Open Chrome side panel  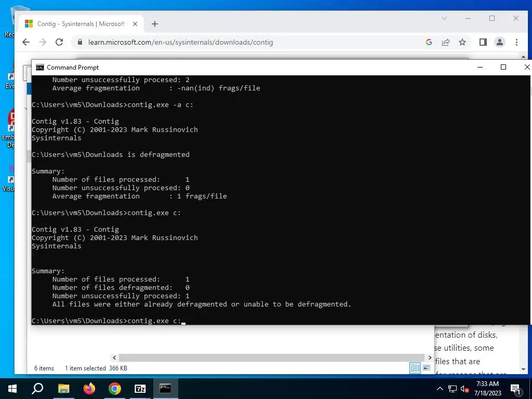point(483,42)
